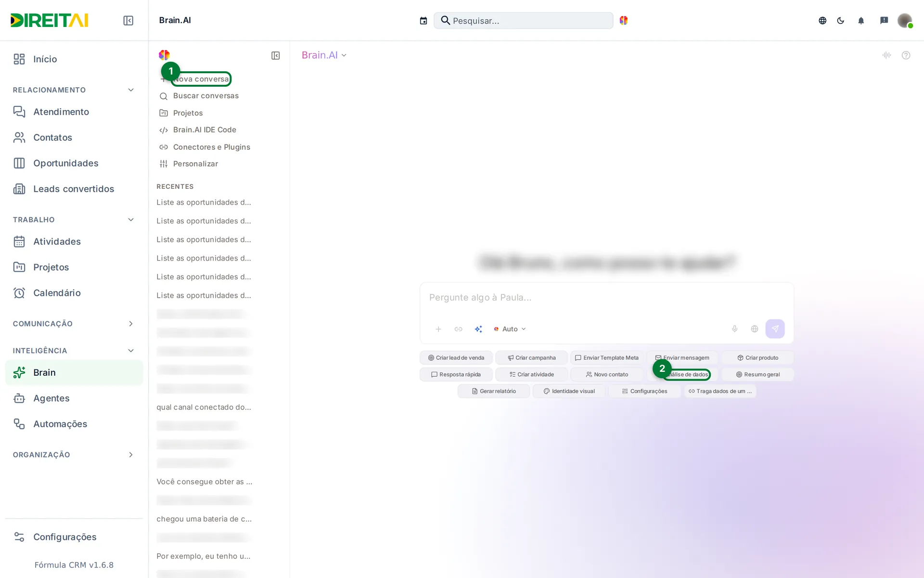Collapse the main left sidebar
The image size is (924, 578).
(x=128, y=20)
